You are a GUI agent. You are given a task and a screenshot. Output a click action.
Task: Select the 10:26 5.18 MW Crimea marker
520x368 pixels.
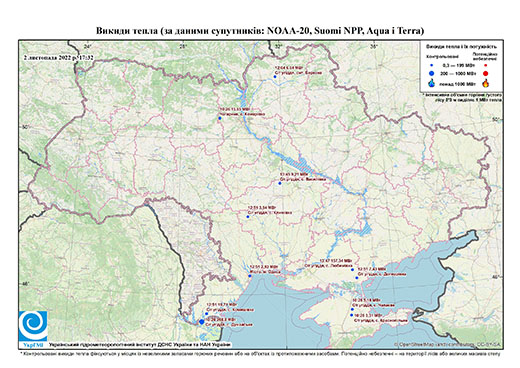pos(352,309)
